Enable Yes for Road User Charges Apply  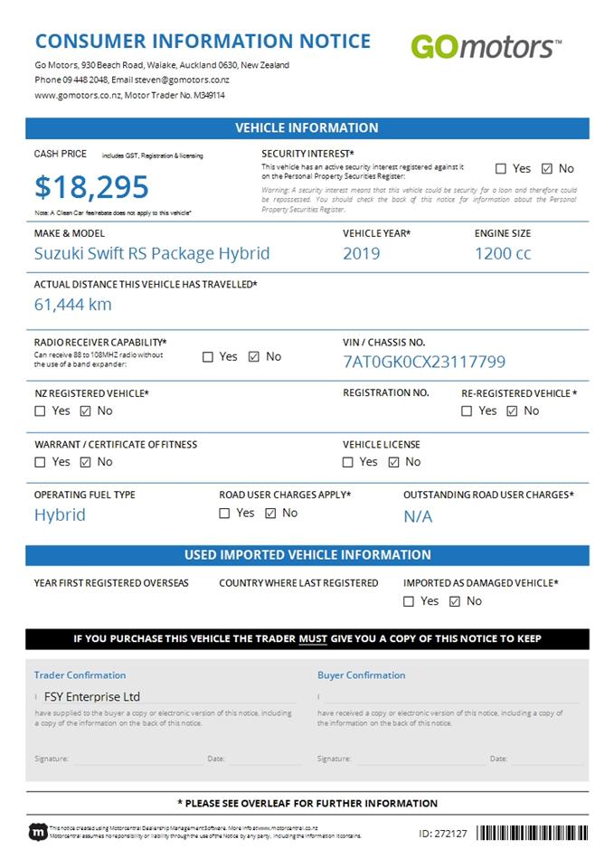click(x=224, y=514)
